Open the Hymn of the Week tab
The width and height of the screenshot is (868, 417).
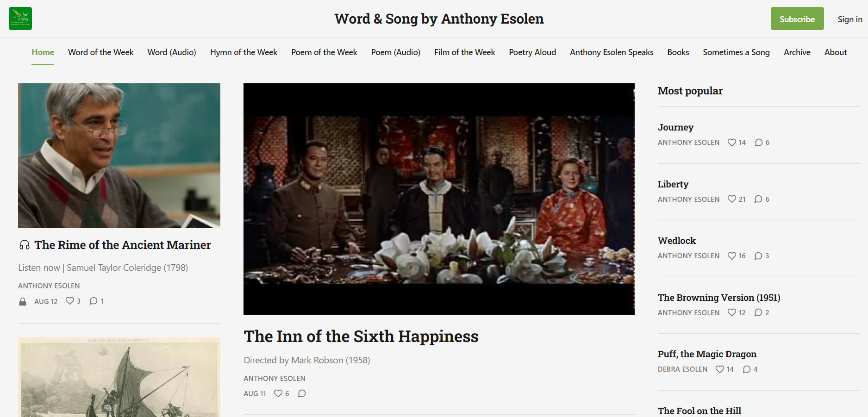244,52
